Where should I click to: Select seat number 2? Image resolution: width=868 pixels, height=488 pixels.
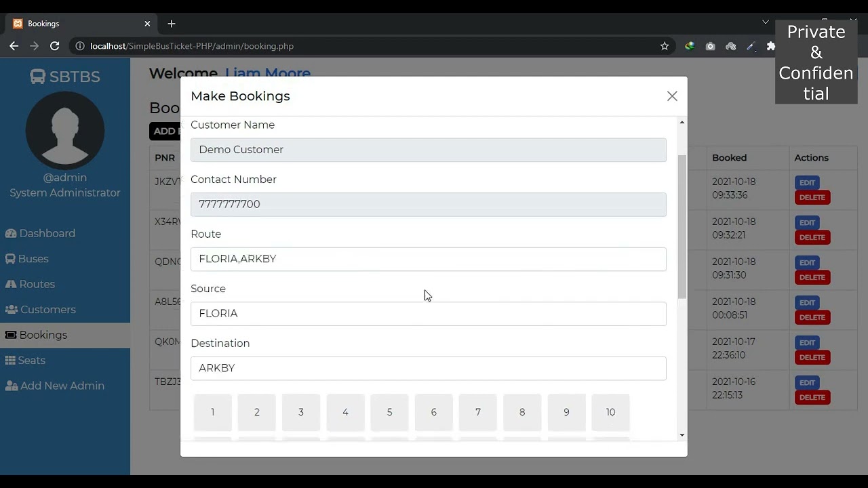pyautogui.click(x=257, y=412)
